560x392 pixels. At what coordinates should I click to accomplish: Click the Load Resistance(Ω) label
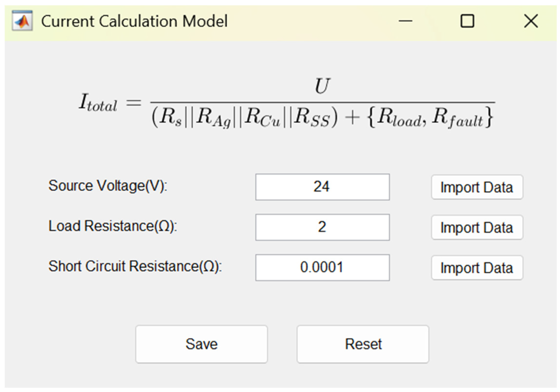pyautogui.click(x=113, y=226)
